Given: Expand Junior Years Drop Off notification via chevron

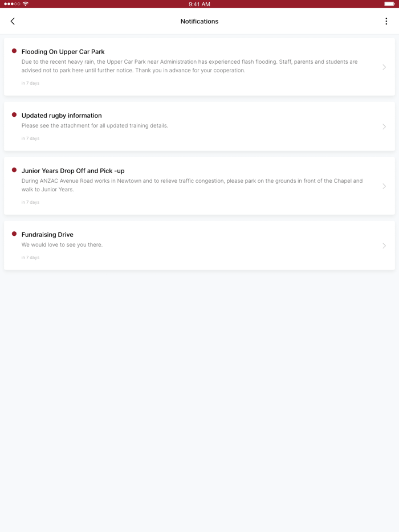Looking at the screenshot, I should (384, 186).
